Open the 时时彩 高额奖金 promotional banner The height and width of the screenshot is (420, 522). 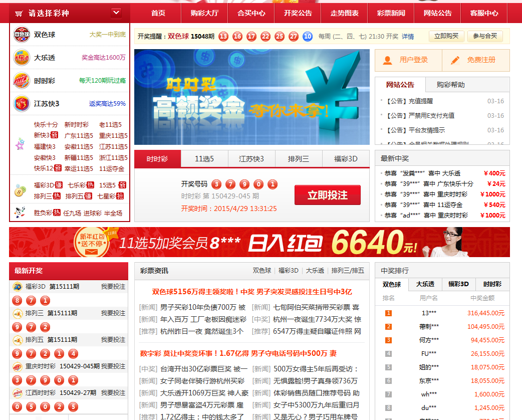click(x=251, y=97)
